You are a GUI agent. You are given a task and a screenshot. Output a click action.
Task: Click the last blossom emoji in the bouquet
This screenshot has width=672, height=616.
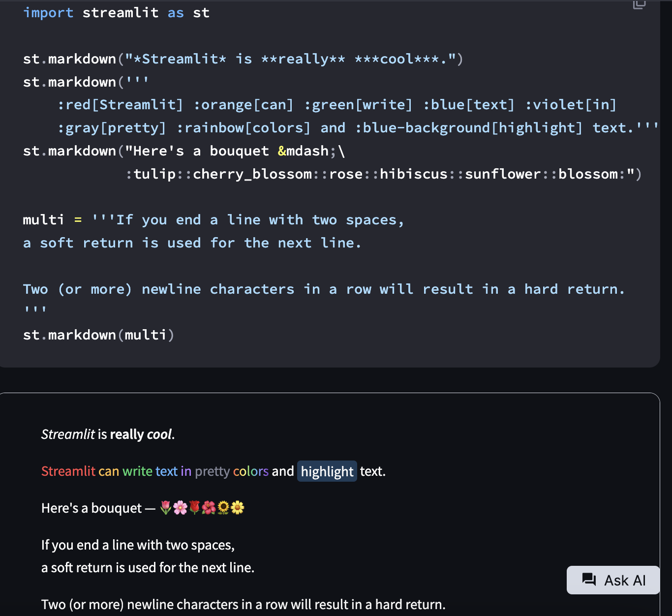point(237,508)
